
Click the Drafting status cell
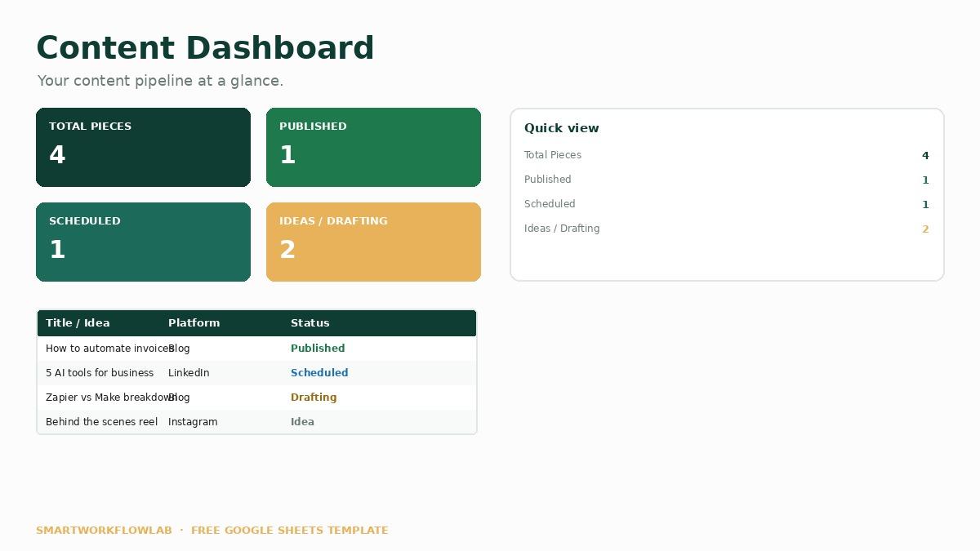pyautogui.click(x=314, y=398)
